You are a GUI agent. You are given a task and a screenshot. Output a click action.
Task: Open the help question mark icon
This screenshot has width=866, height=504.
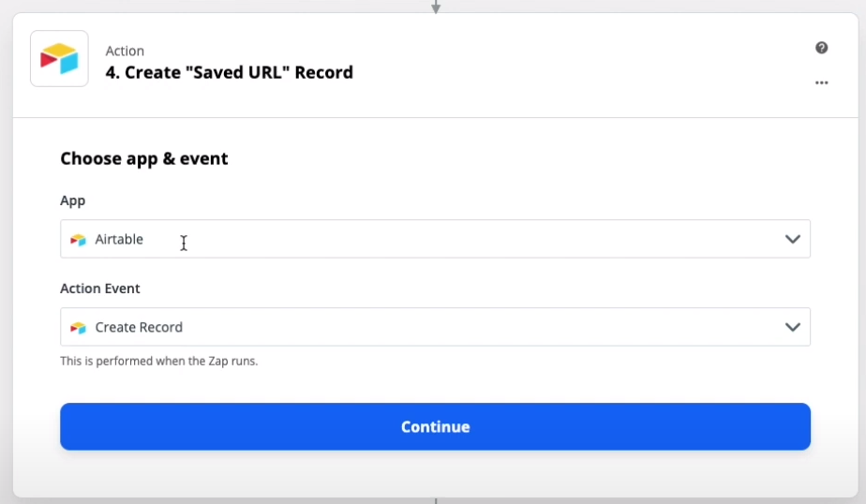tap(821, 48)
